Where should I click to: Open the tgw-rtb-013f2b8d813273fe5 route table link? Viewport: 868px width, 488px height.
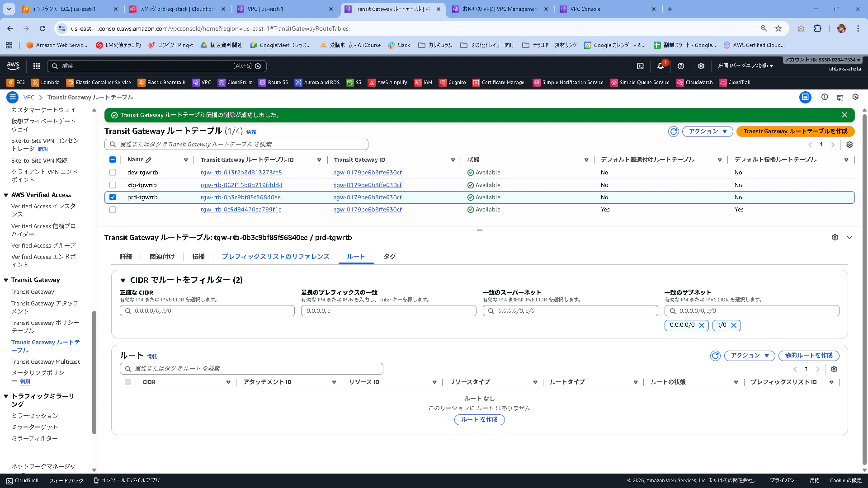pyautogui.click(x=241, y=173)
